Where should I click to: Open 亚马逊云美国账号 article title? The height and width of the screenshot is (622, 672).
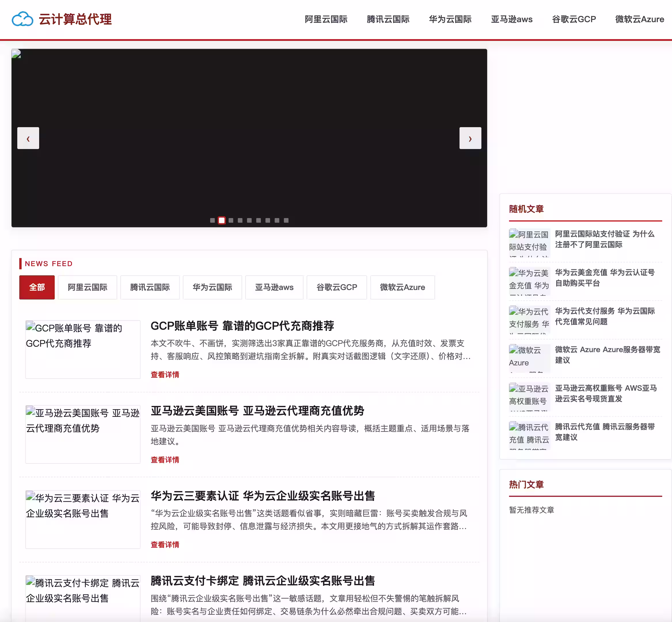[x=257, y=411]
